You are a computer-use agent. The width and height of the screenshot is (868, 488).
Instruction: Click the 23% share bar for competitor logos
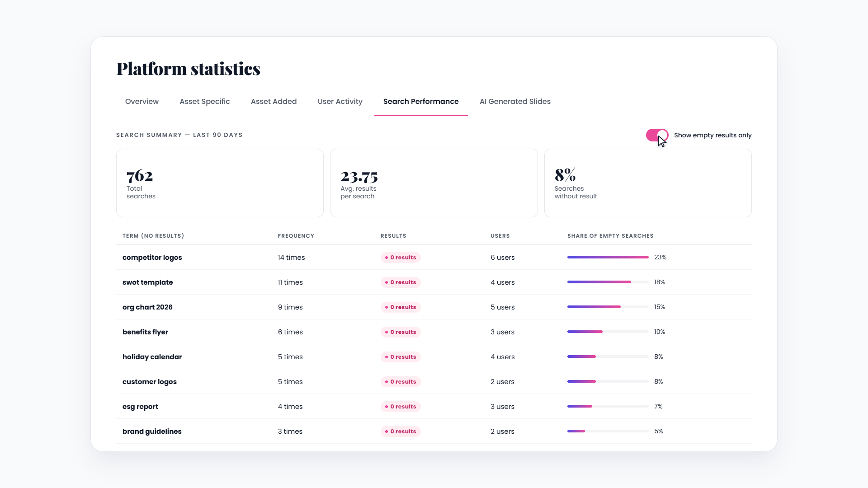pos(608,257)
